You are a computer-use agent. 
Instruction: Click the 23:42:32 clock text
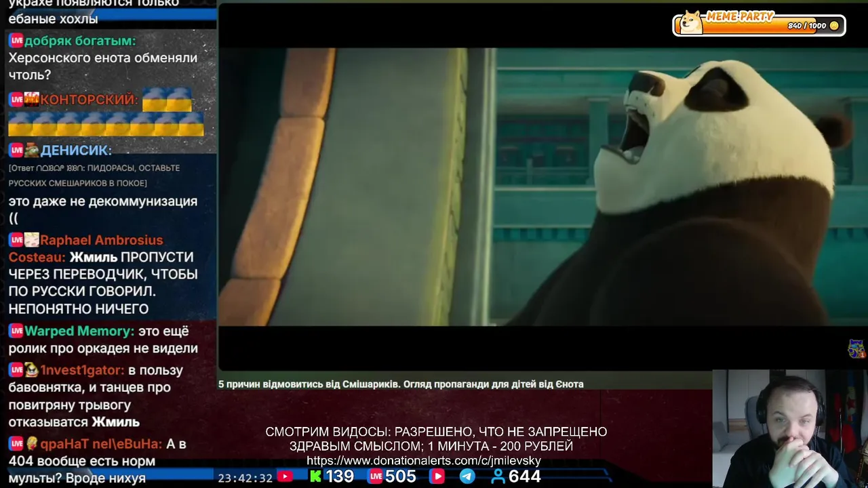245,478
